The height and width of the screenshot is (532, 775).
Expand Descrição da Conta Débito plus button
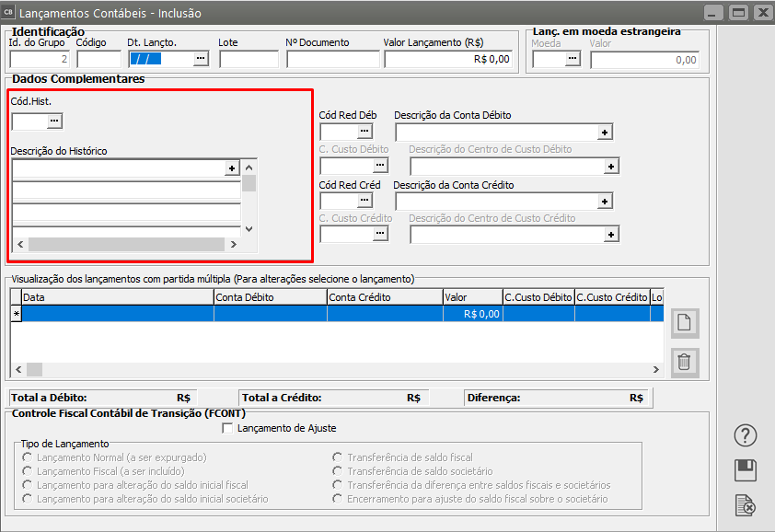(x=605, y=133)
